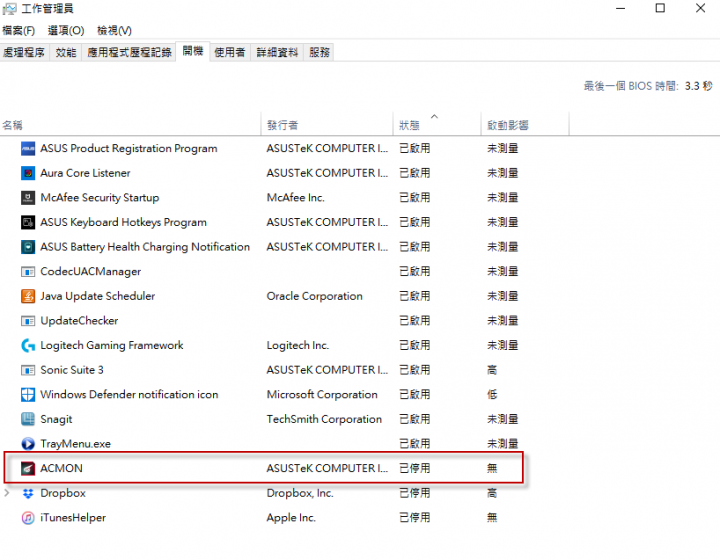Screen dimensions: 720x560
Task: Select the Snagit name
Action: coord(56,419)
